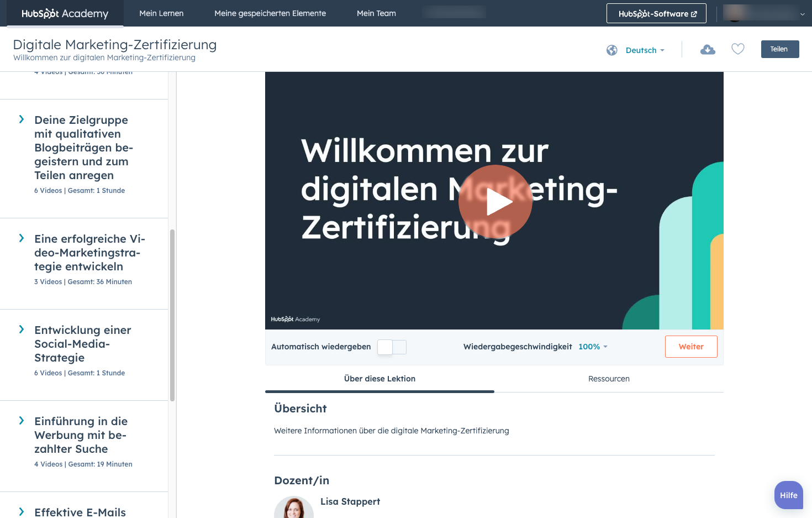Click the HubSpot-Software button
The height and width of the screenshot is (518, 812).
point(656,13)
